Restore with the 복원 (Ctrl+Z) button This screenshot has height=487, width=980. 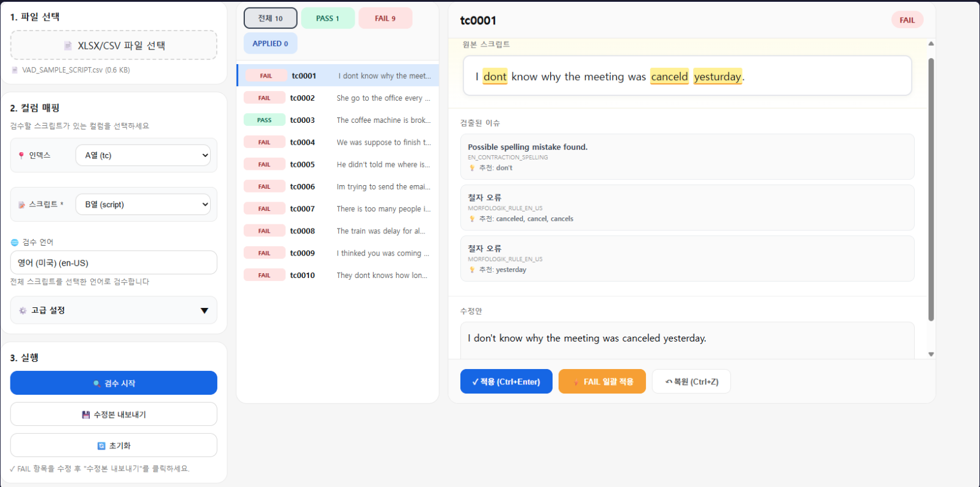click(x=691, y=382)
